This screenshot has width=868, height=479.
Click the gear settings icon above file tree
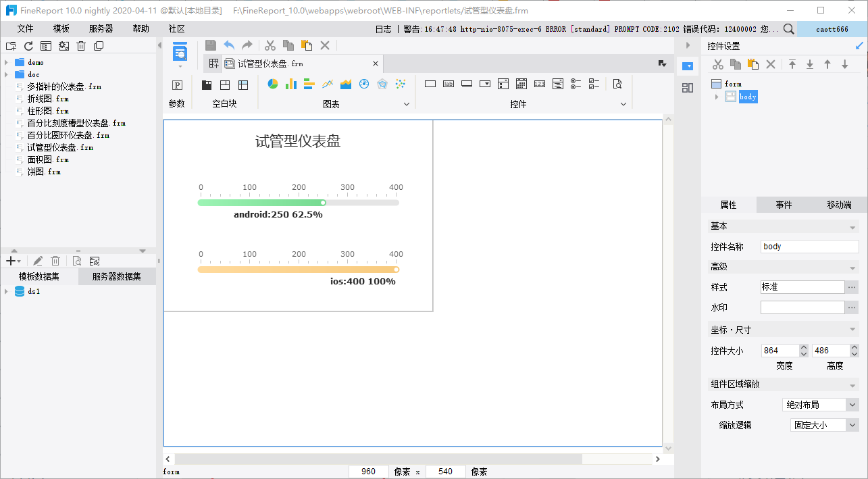63,46
